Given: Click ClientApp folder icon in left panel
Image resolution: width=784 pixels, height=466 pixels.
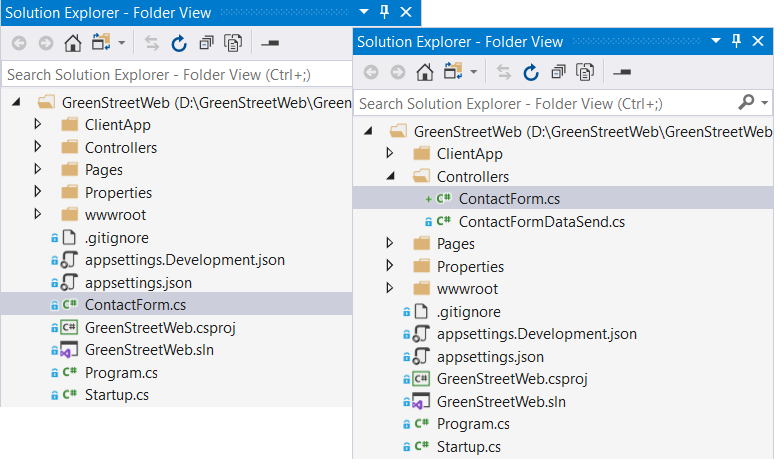Looking at the screenshot, I should pyautogui.click(x=70, y=124).
